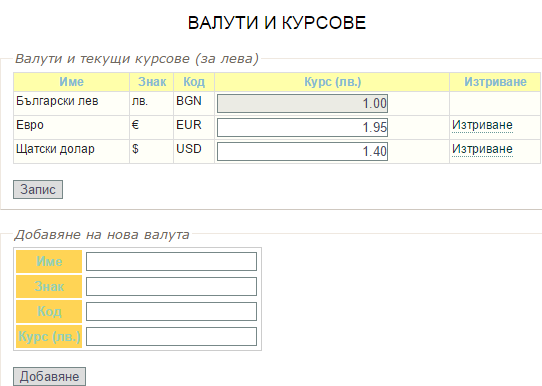Click the BGN rate field showing 1.00

coord(302,103)
